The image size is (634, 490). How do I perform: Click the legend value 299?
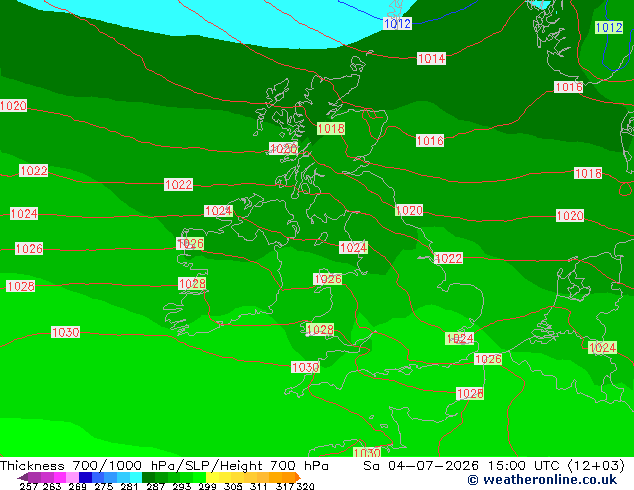point(207,486)
